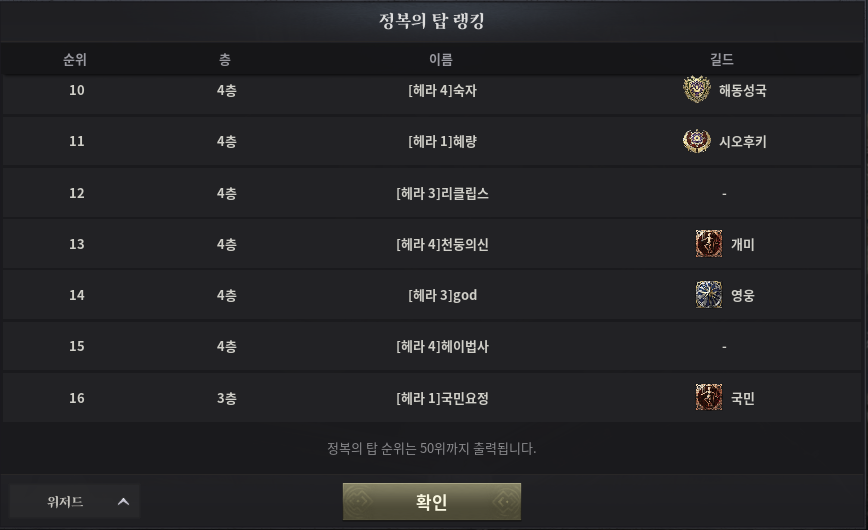Open the 위저드 class dropdown

74,501
